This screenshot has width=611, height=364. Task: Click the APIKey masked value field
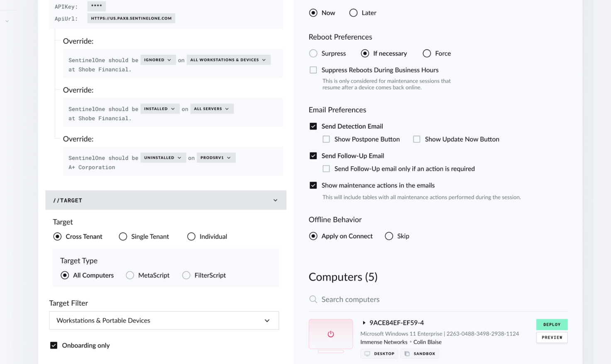click(97, 6)
